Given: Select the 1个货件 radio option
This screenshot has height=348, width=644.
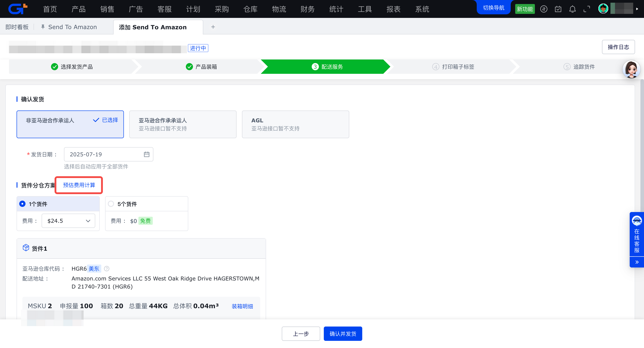Looking at the screenshot, I should pyautogui.click(x=22, y=204).
